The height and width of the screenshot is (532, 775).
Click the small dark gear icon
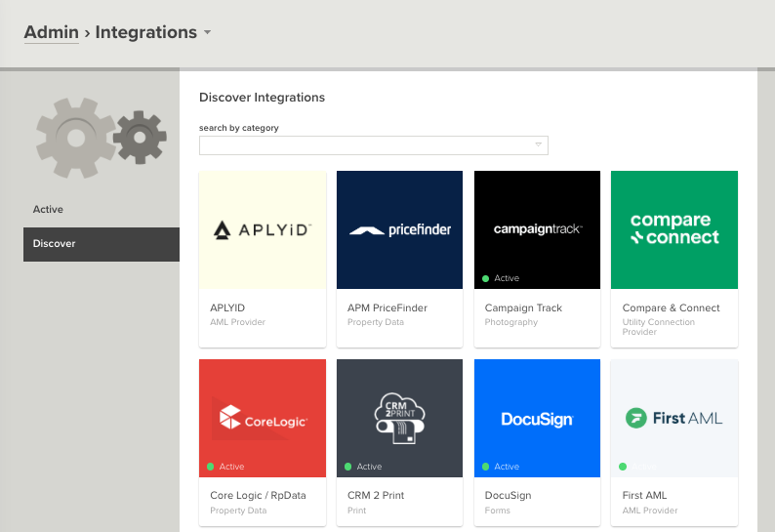click(x=140, y=137)
